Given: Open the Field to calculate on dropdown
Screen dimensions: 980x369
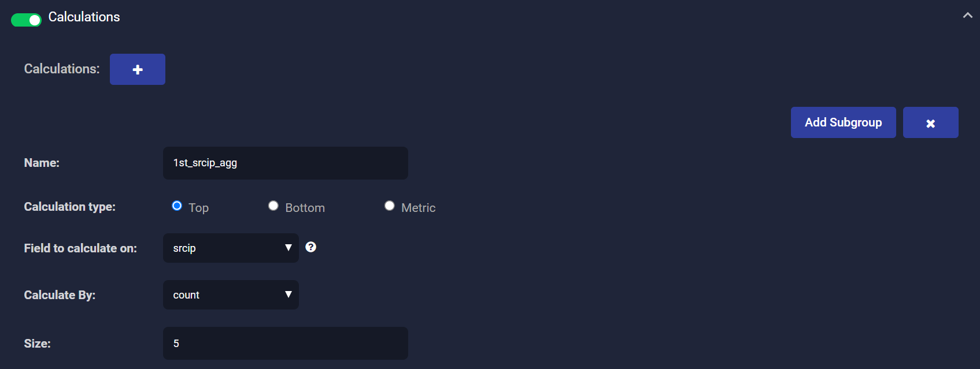Looking at the screenshot, I should tap(230, 248).
